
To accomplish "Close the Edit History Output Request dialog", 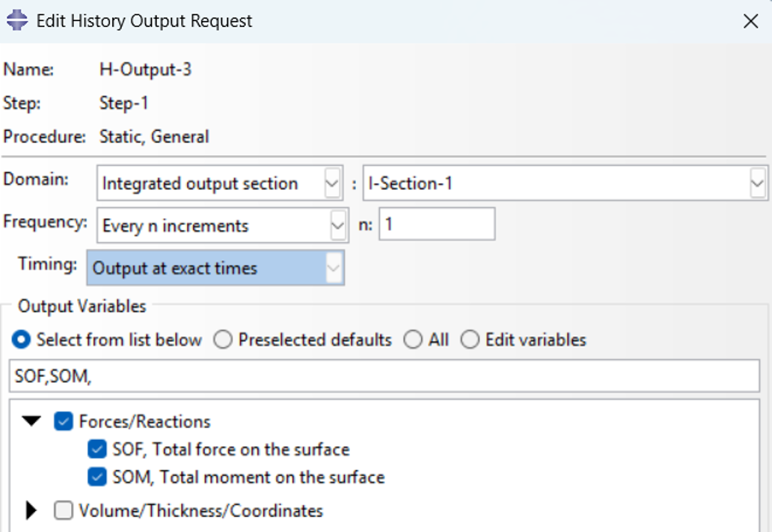I will tap(750, 21).
